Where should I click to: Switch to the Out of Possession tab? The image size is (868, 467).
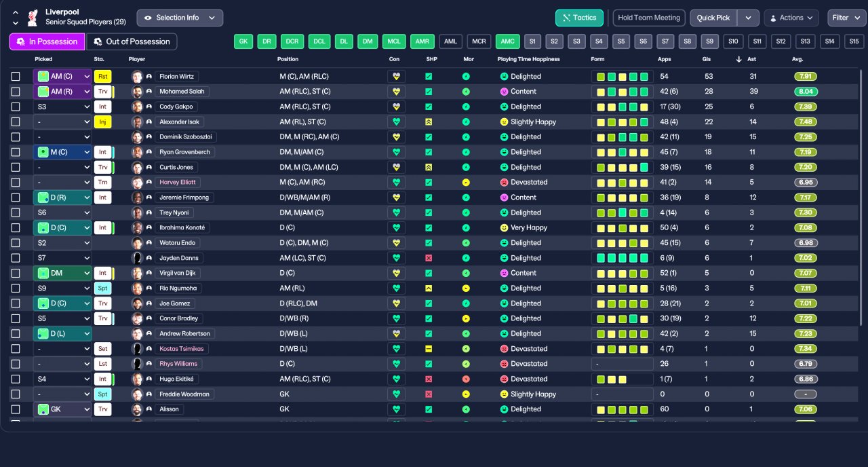pos(132,41)
